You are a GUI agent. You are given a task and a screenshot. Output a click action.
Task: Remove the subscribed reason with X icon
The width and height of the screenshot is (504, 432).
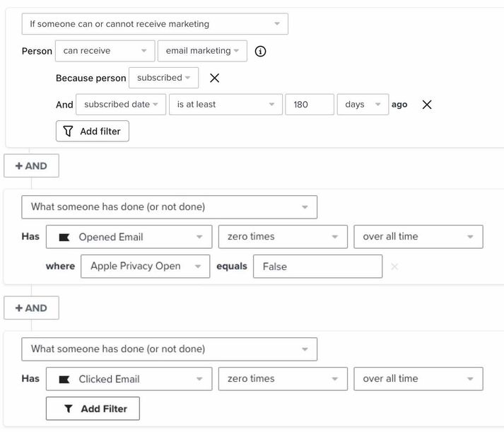pyautogui.click(x=215, y=78)
